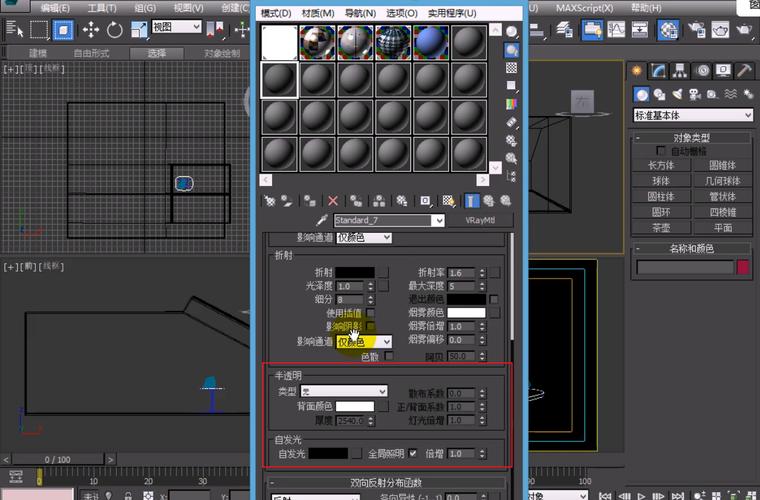The height and width of the screenshot is (500, 760).
Task: Select the Rotate tool in main toolbar
Action: click(x=114, y=30)
